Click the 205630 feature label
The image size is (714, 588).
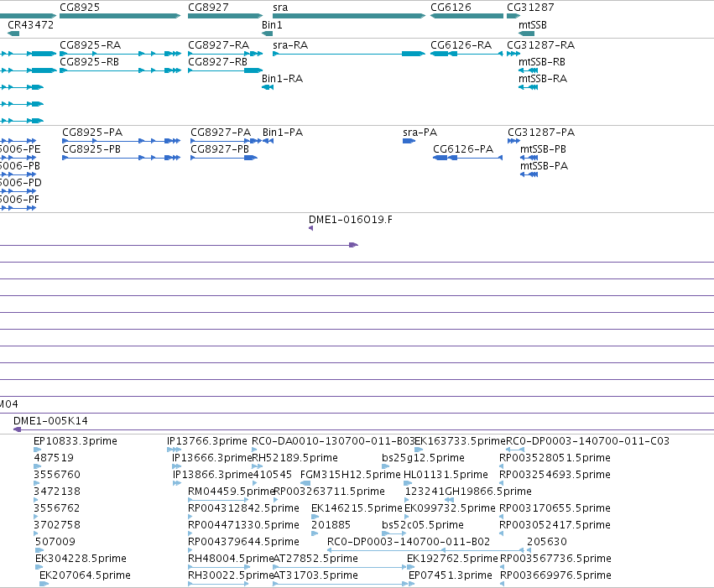pyautogui.click(x=547, y=542)
